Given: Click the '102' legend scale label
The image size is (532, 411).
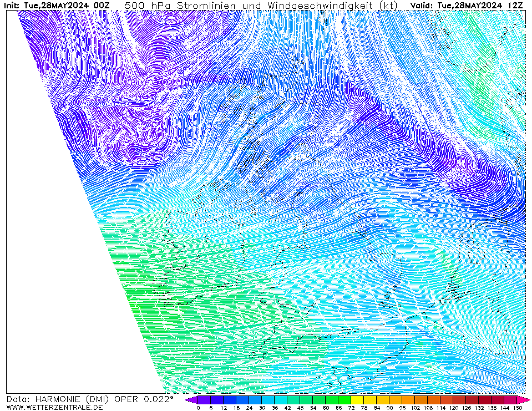Looking at the screenshot, I should coord(415,408).
